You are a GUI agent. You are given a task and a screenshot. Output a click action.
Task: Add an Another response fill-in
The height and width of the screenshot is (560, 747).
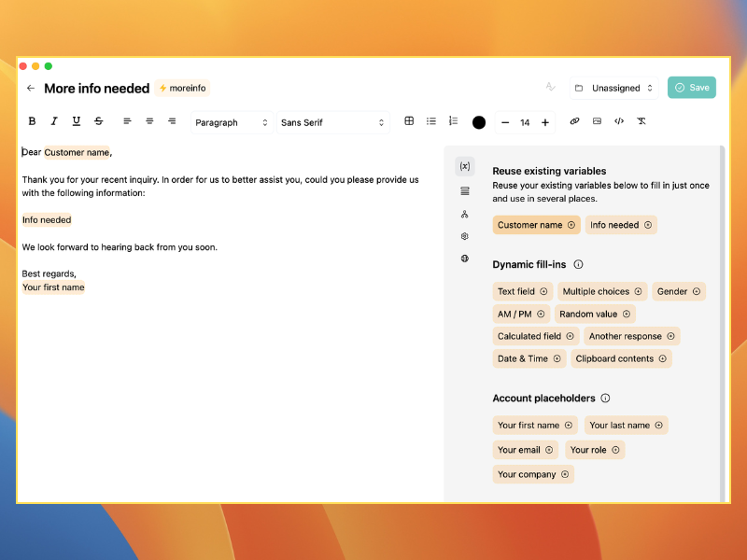[632, 336]
